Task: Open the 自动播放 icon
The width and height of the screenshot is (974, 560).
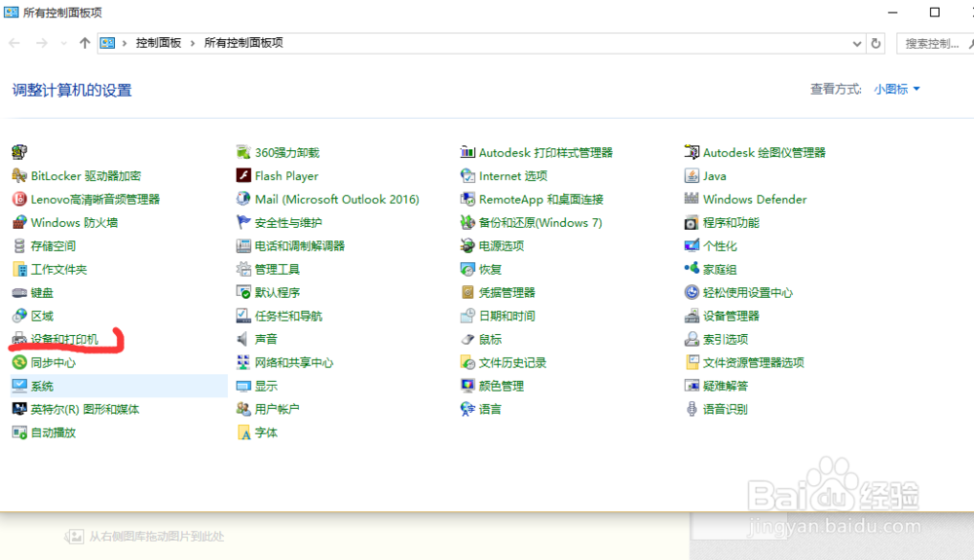Action: [19, 432]
